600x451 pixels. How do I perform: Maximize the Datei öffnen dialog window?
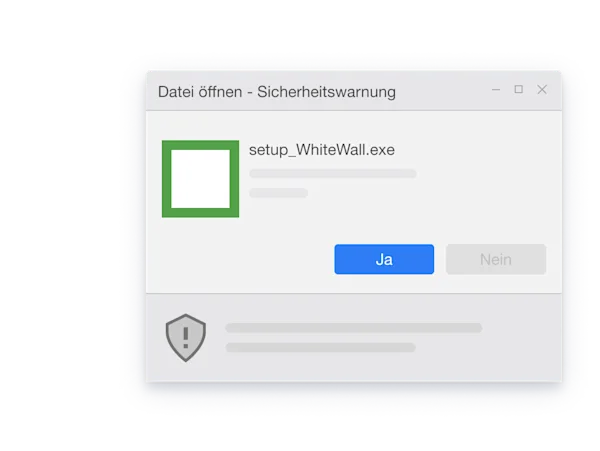[x=518, y=90]
